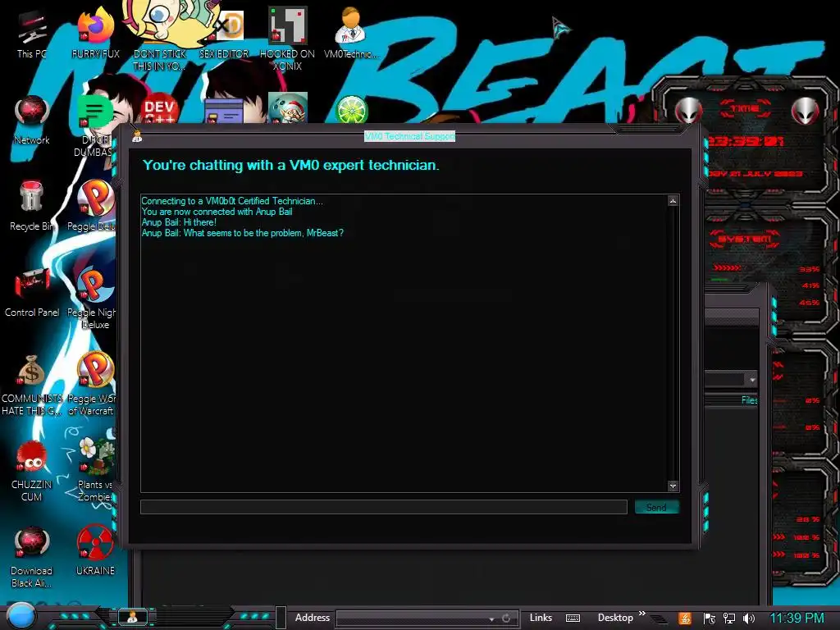The image size is (840, 630).
Task: Click the taskbar Address input box
Action: click(413, 618)
